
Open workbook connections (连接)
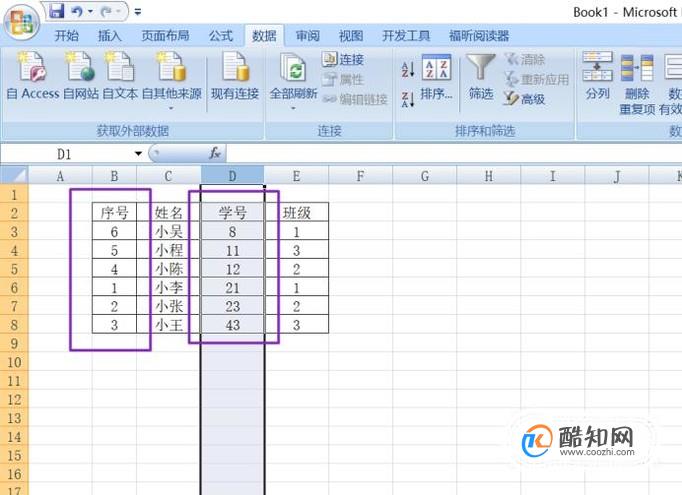(x=343, y=59)
